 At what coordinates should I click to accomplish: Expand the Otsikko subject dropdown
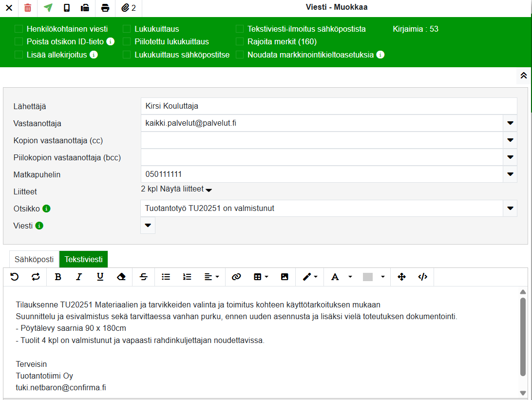point(510,209)
